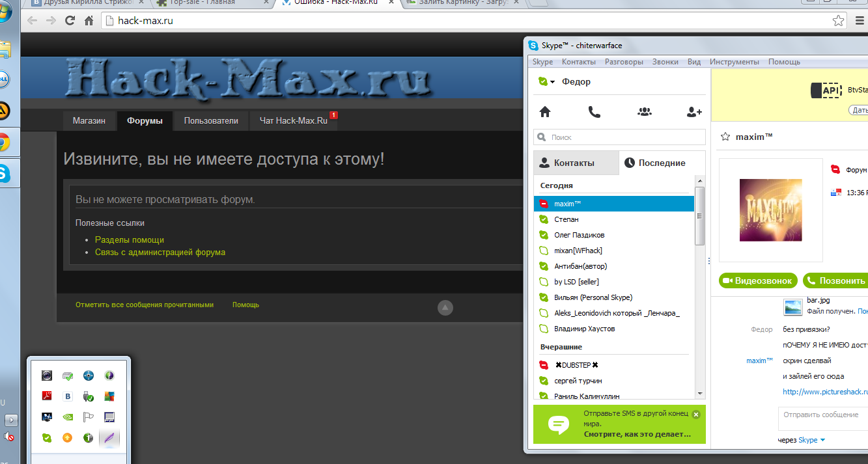Click touchpad icon in tray popup

click(109, 416)
